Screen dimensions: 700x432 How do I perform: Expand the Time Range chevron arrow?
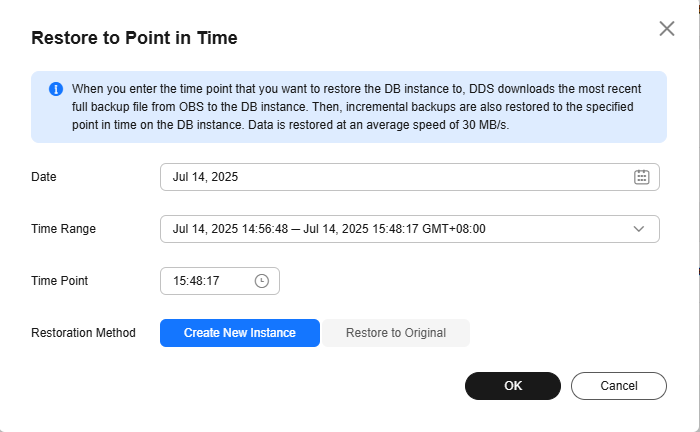pyautogui.click(x=640, y=229)
